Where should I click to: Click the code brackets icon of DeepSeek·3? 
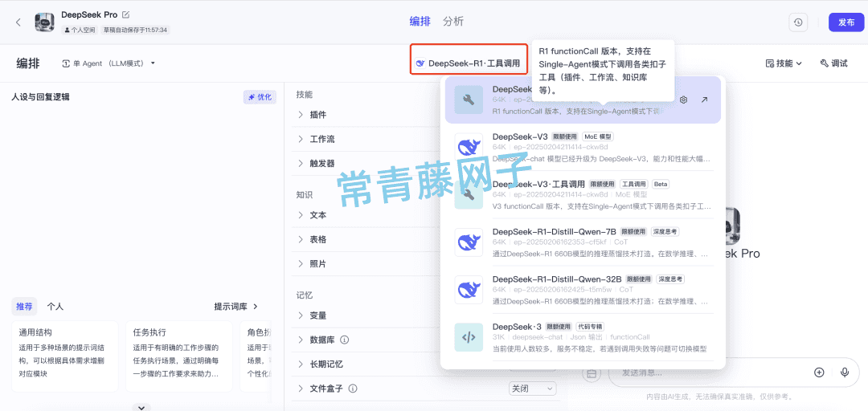click(469, 337)
